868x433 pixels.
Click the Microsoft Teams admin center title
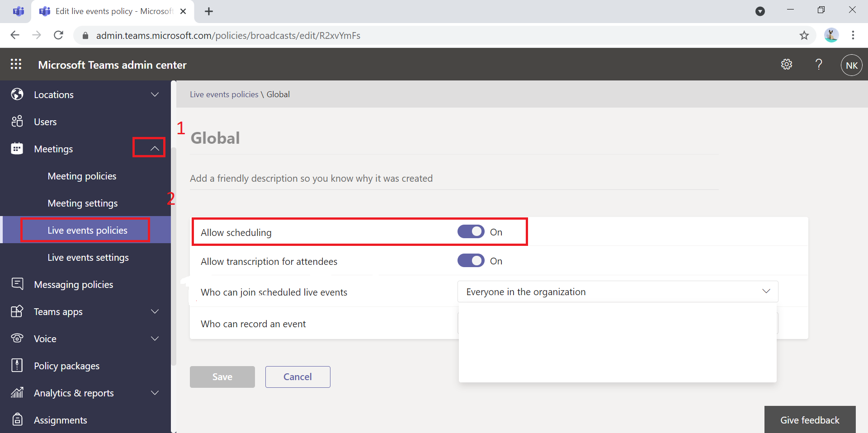click(112, 65)
